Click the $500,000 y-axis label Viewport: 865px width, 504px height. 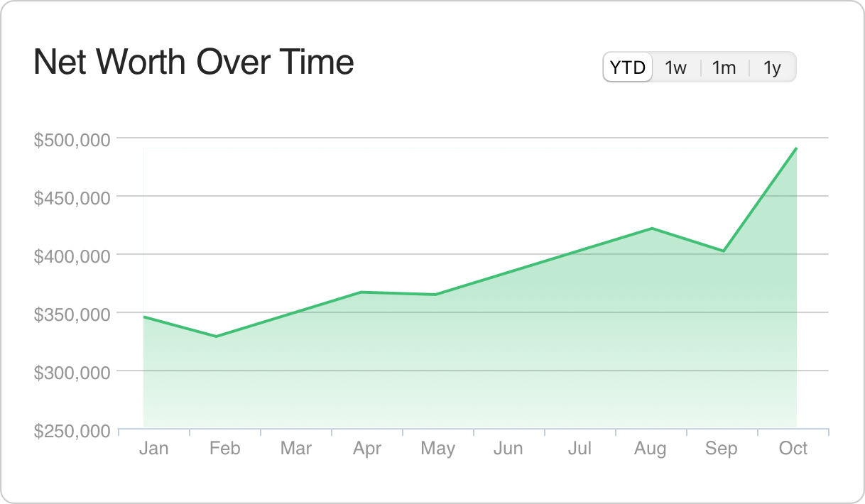point(72,139)
